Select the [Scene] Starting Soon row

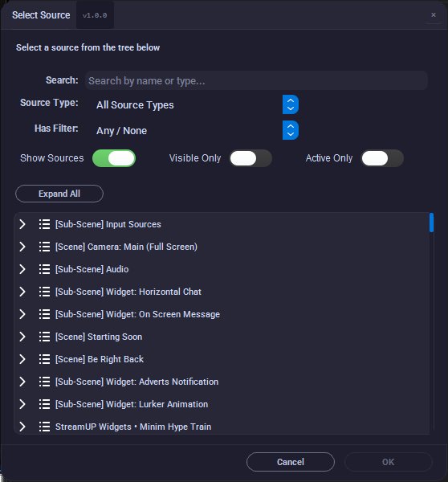pos(222,337)
